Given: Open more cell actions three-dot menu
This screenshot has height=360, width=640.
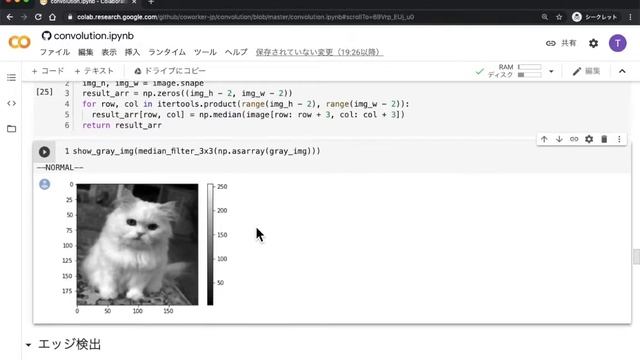Looking at the screenshot, I should pyautogui.click(x=619, y=139).
